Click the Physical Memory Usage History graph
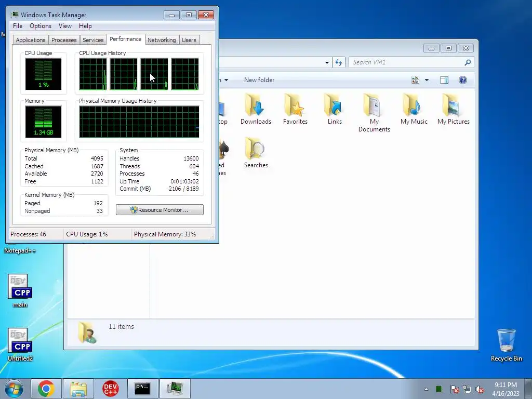The height and width of the screenshot is (399, 532). tap(139, 122)
